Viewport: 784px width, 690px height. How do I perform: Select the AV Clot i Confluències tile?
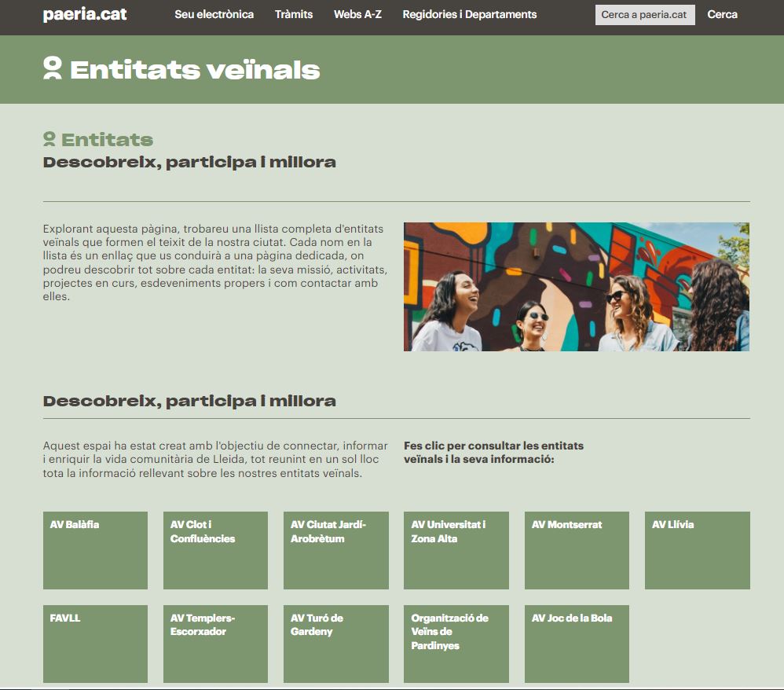(215, 550)
